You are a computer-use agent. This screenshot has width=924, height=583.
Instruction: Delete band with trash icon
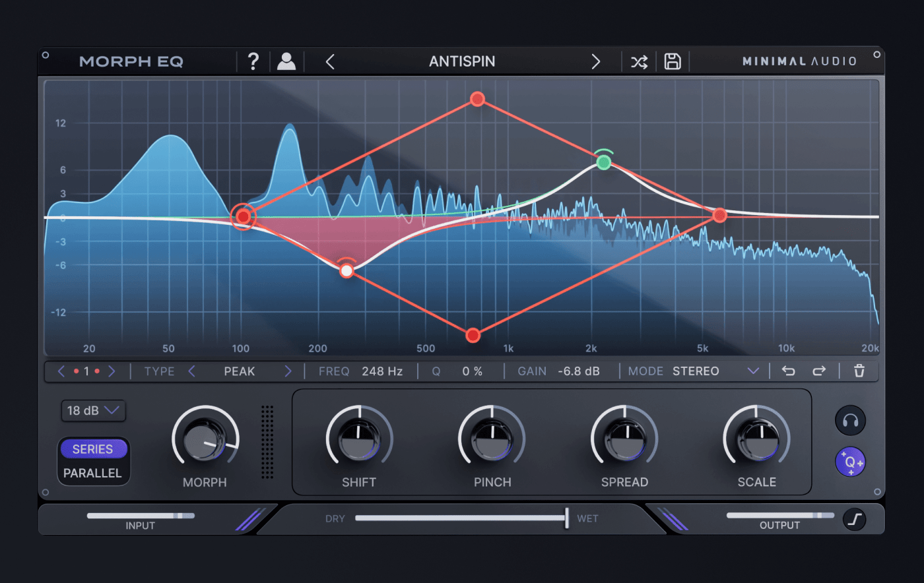(859, 371)
